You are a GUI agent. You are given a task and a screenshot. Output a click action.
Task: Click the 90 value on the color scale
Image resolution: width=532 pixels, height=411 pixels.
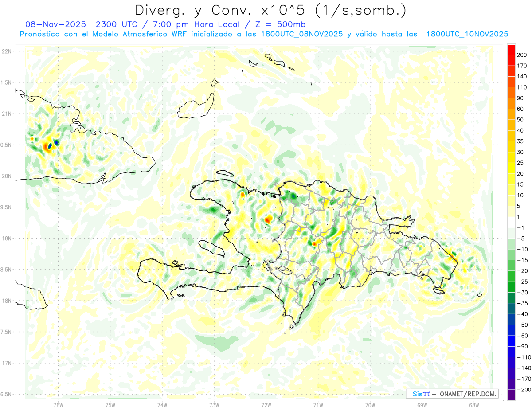click(x=520, y=98)
